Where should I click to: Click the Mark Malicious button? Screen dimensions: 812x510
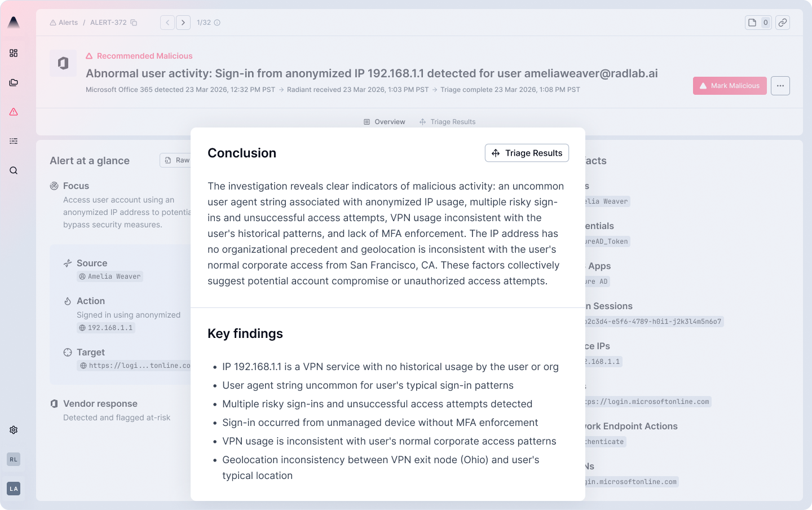729,86
